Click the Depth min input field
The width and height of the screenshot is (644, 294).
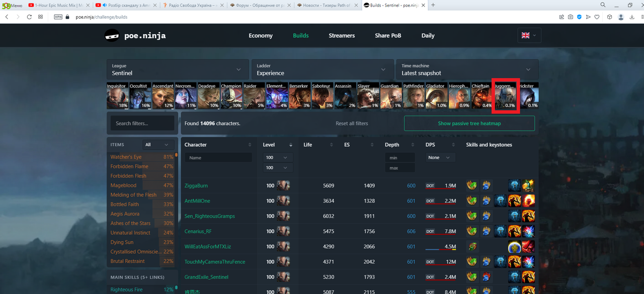[400, 157]
